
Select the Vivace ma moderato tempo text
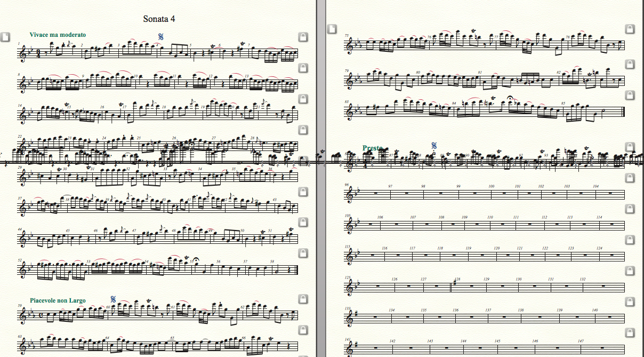58,35
